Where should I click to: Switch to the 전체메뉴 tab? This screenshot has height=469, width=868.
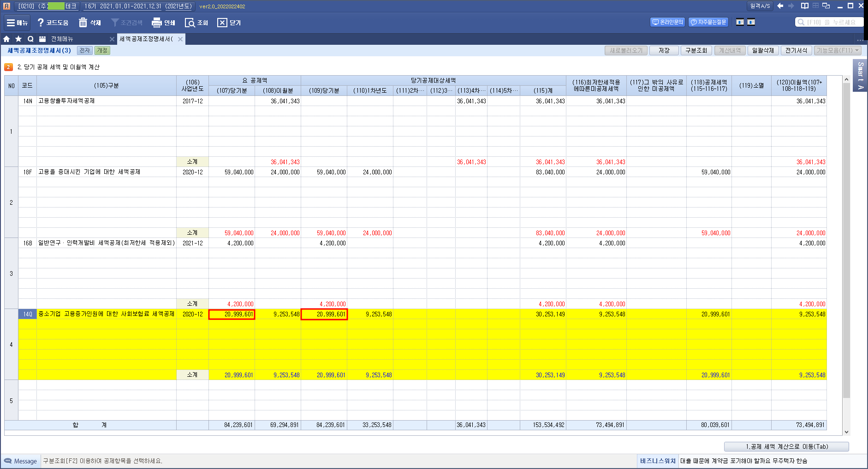(x=62, y=39)
